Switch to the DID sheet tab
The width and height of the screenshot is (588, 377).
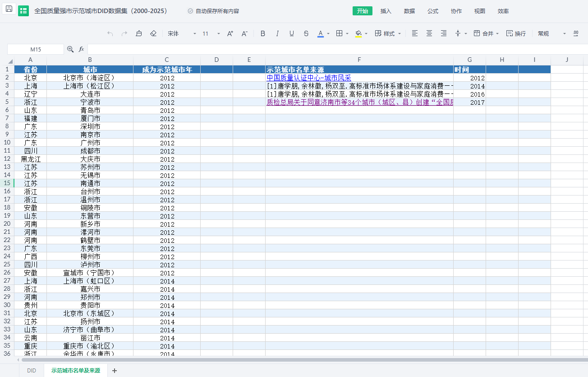[x=32, y=371]
